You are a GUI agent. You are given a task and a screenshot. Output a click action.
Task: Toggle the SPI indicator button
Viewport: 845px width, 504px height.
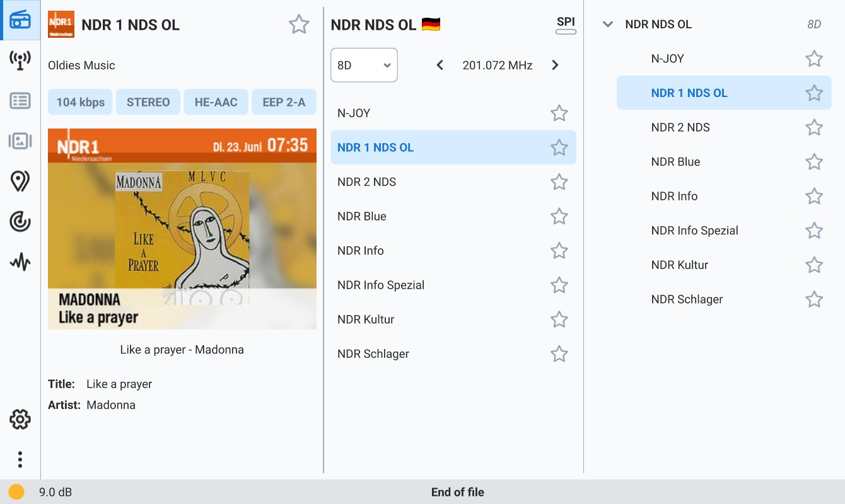(x=566, y=25)
